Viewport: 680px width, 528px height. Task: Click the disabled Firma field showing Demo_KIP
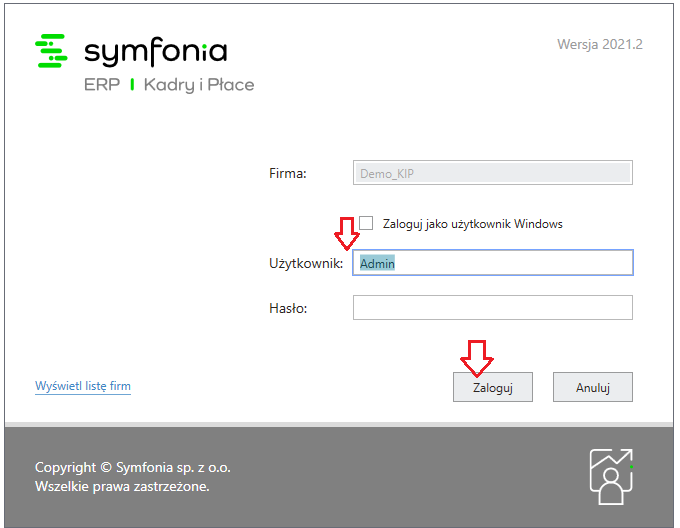pos(493,173)
